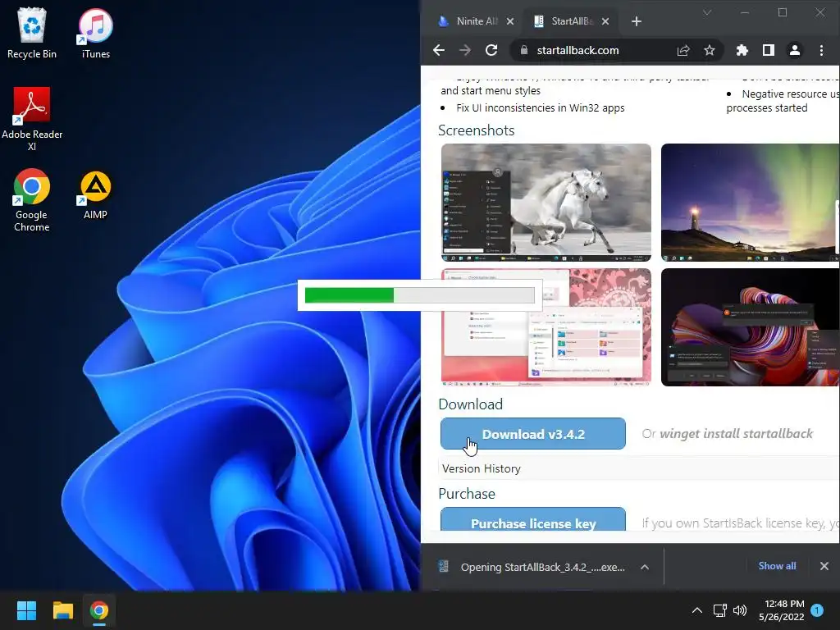840x630 pixels.
Task: Open File Explorer from taskbar
Action: click(x=62, y=610)
